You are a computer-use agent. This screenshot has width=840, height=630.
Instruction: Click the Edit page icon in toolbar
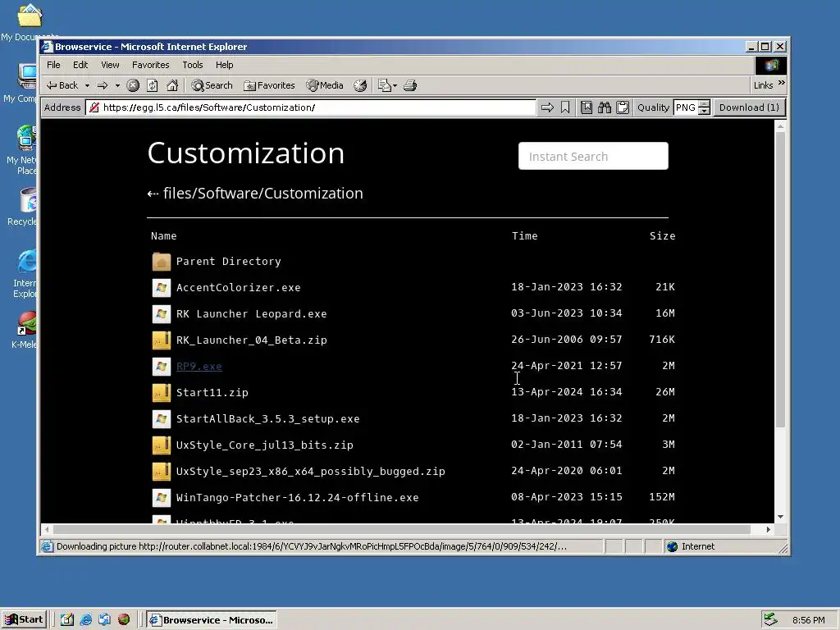coord(384,85)
